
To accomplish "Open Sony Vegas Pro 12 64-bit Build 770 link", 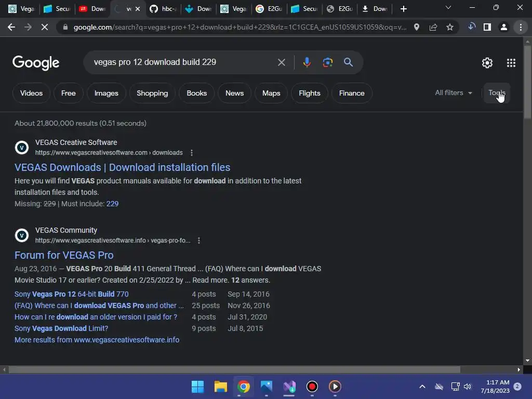I will pos(71,294).
